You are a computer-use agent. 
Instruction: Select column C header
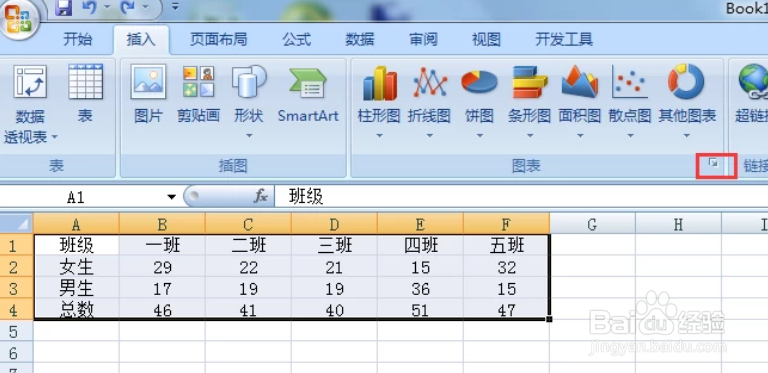click(248, 224)
